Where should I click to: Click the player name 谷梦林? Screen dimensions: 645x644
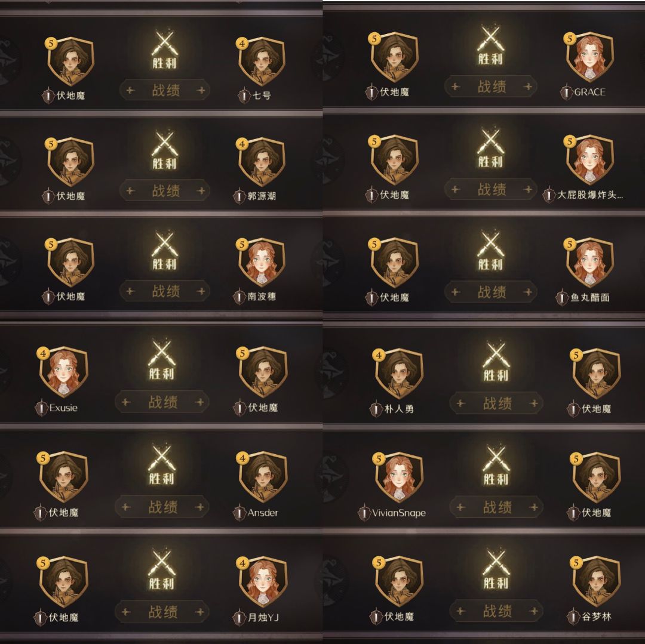tap(597, 617)
